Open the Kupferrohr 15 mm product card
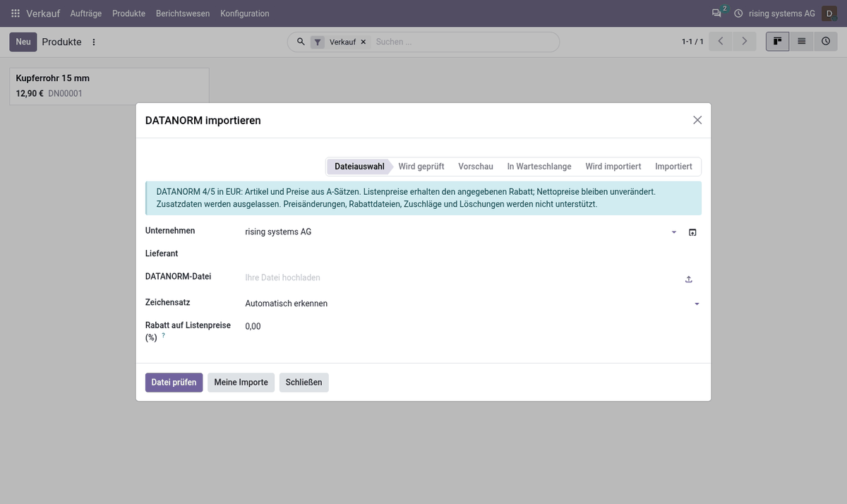 (109, 86)
